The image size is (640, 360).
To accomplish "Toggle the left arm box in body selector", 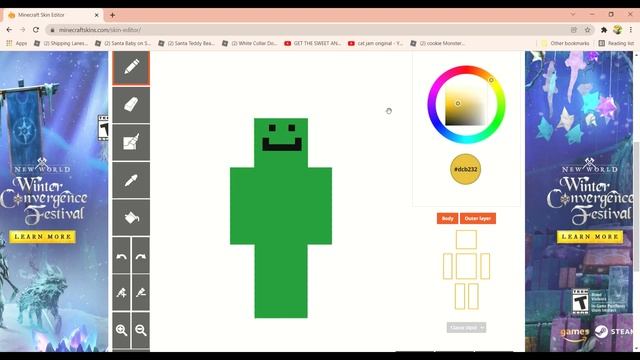I will [x=448, y=266].
